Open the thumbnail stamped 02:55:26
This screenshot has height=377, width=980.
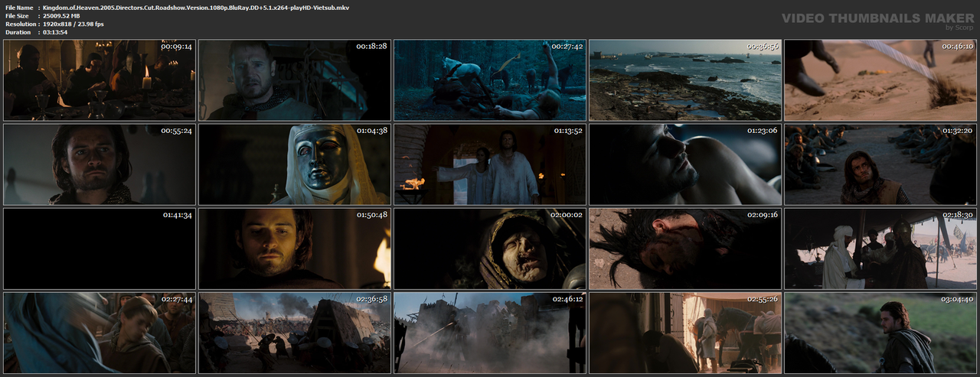(x=685, y=333)
